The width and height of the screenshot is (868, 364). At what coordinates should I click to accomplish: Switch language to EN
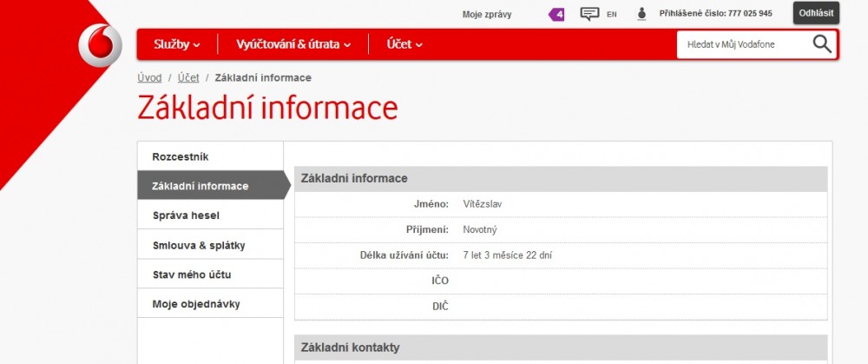[612, 15]
